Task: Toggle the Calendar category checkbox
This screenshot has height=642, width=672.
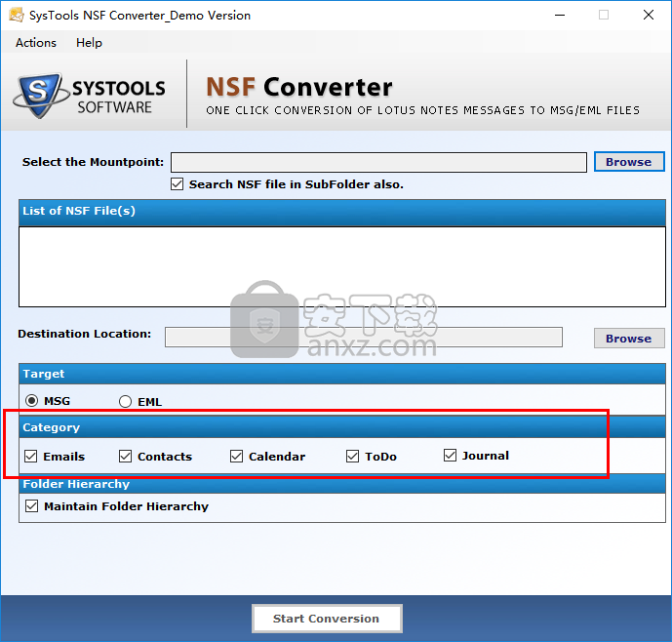Action: 236,457
